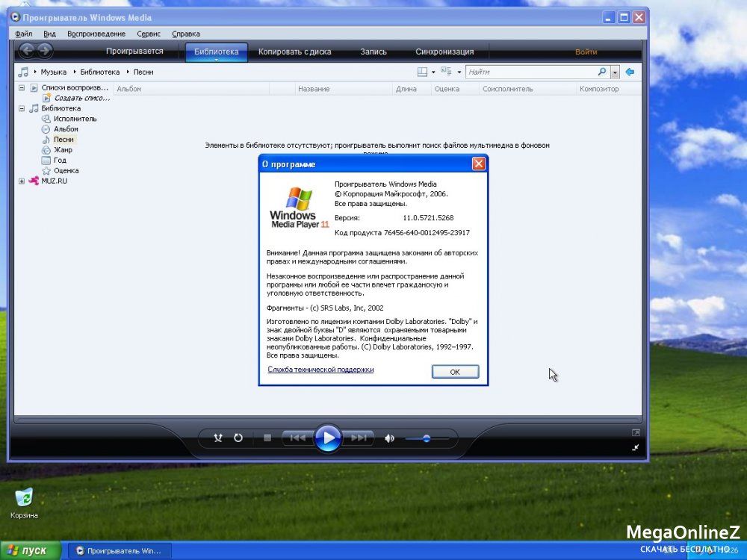Click Музыка in the breadcrumb
This screenshot has width=747, height=560.
click(53, 72)
